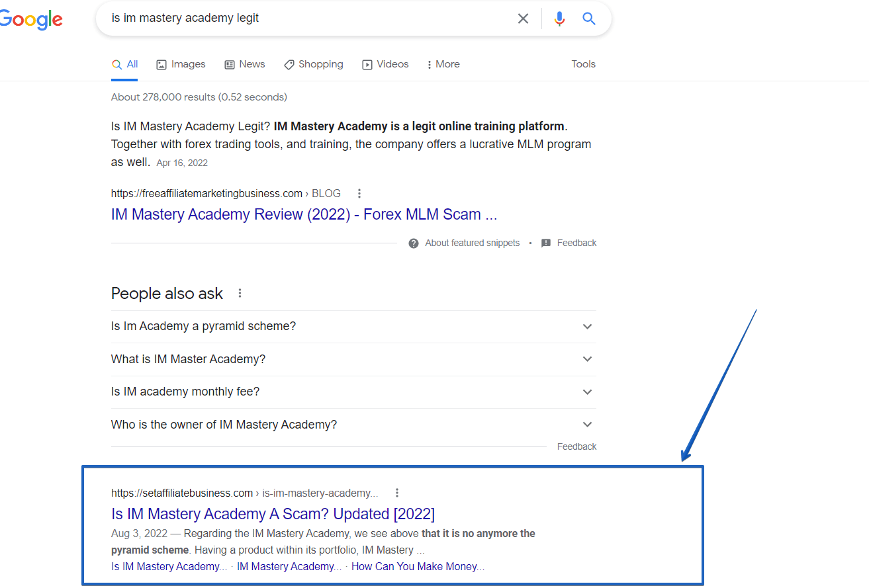Switch to the Videos tab
The height and width of the screenshot is (588, 869).
point(385,64)
